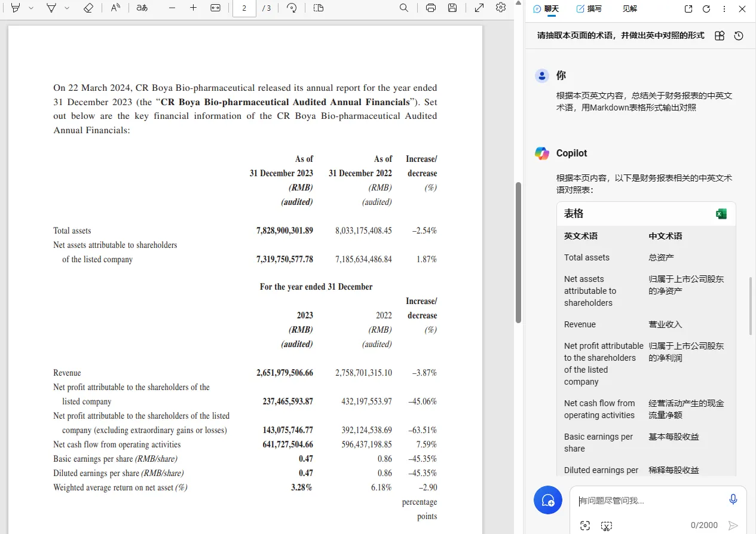756x534 pixels.
Task: Close the Copilot sidebar
Action: (742, 9)
